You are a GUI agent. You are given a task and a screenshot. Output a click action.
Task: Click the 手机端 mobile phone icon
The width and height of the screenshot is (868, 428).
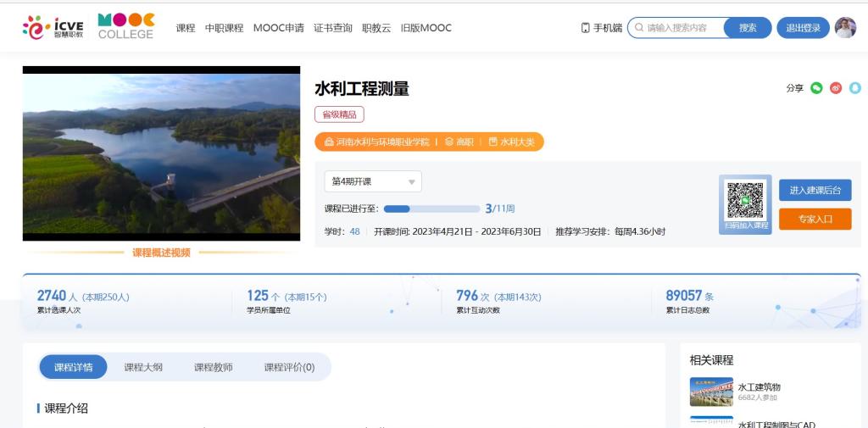tap(586, 28)
